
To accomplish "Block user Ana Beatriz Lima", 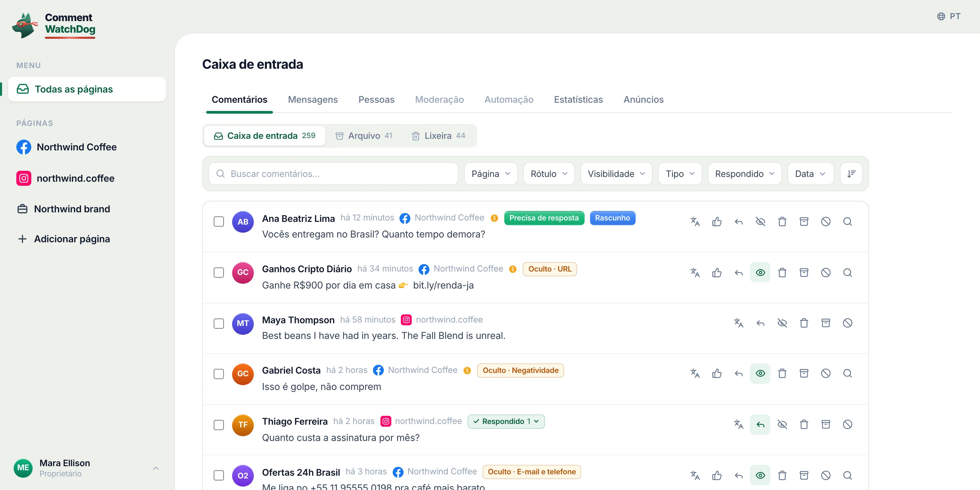I will 826,222.
